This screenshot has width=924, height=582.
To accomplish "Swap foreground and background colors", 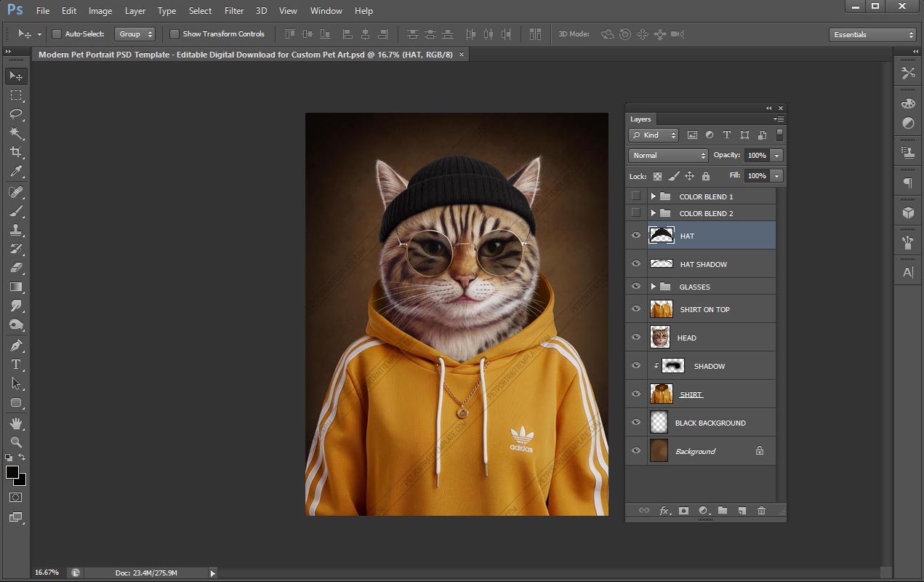I will 22,458.
